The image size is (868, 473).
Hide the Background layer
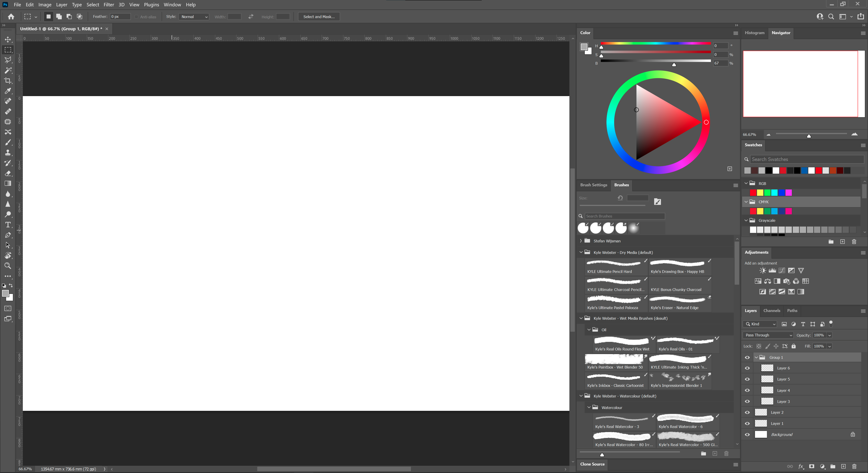[x=747, y=435]
